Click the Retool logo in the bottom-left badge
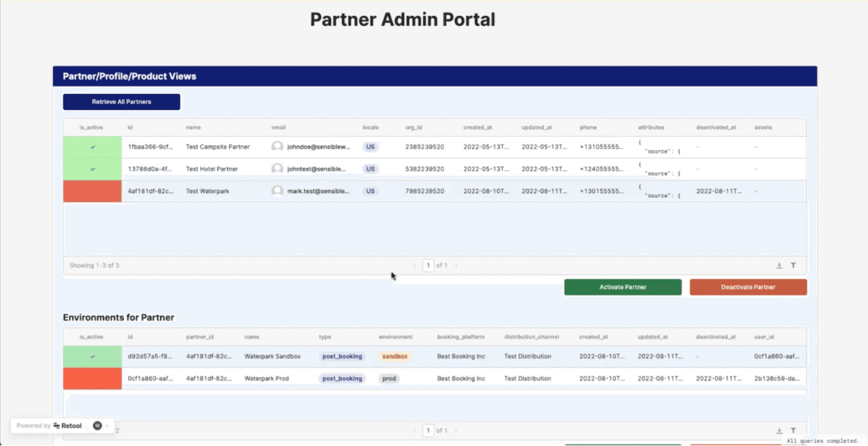Viewport: 868px width, 446px height. coord(68,425)
